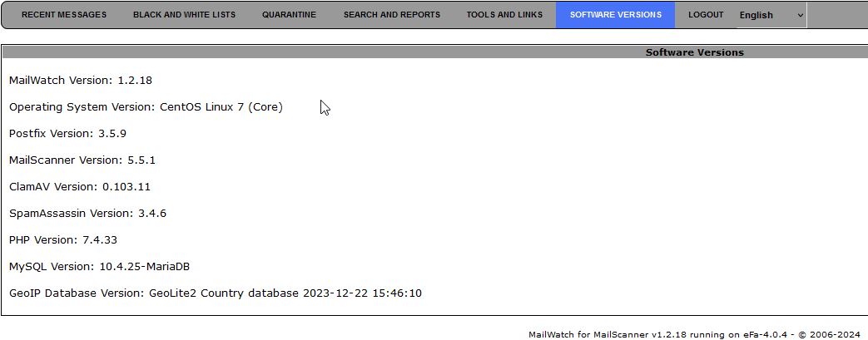Open the Recent Messages menu item
868x340 pixels.
click(64, 15)
